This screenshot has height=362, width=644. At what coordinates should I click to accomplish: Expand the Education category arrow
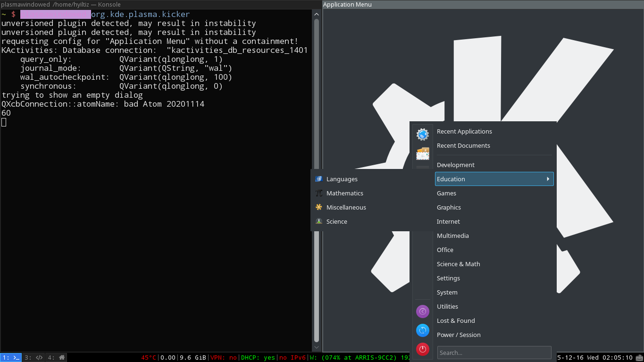click(x=548, y=179)
